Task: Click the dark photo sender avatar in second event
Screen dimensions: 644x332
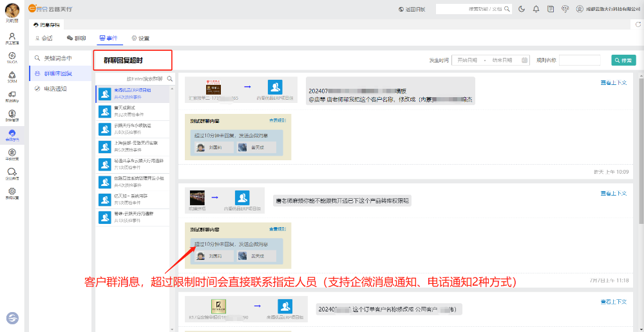Action: pos(198,198)
